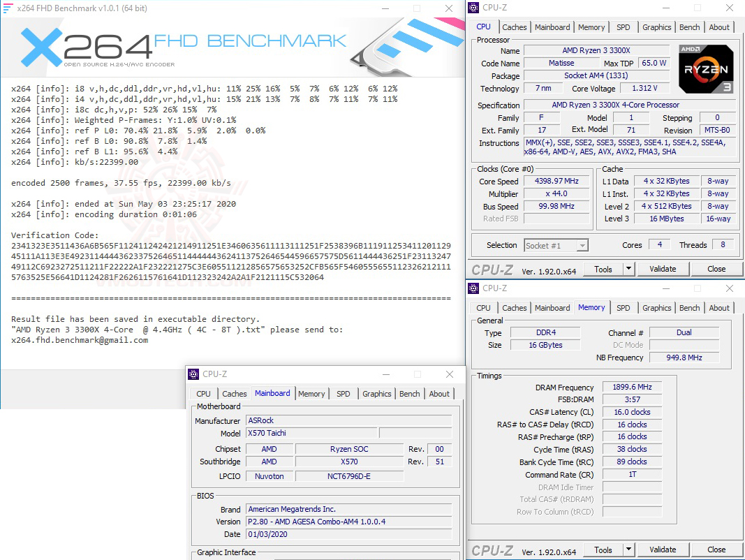Image resolution: width=745 pixels, height=560 pixels.
Task: Minimize the Mainboard CPU-Z window
Action: click(x=386, y=374)
